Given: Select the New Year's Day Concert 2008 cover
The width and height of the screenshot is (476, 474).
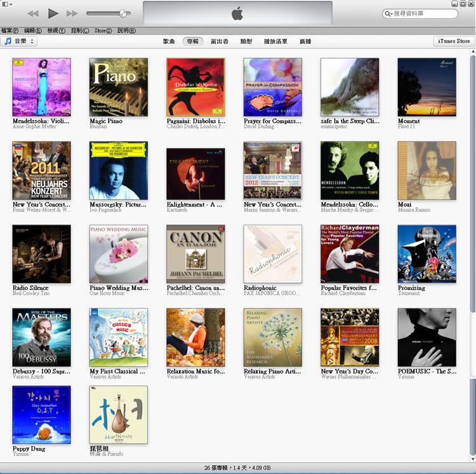Looking at the screenshot, I should pos(350,338).
